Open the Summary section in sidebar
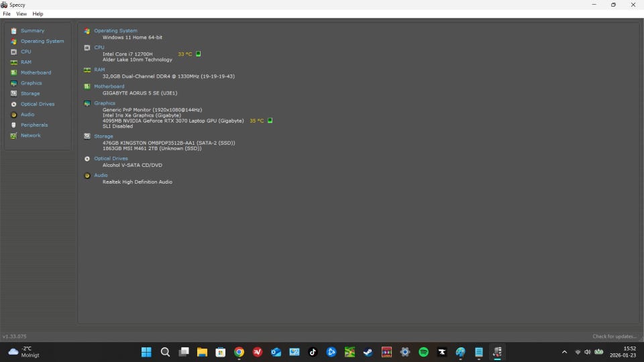This screenshot has height=362, width=644. [32, 31]
